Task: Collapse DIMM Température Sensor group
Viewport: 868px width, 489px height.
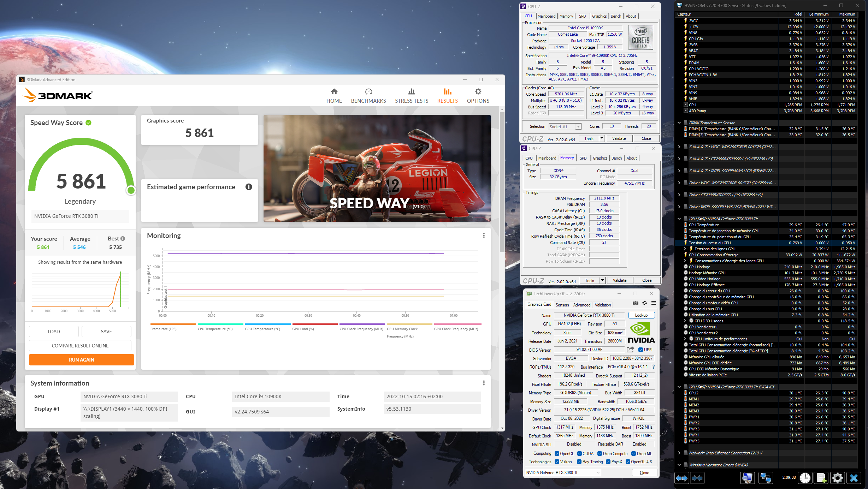Action: 679,123
